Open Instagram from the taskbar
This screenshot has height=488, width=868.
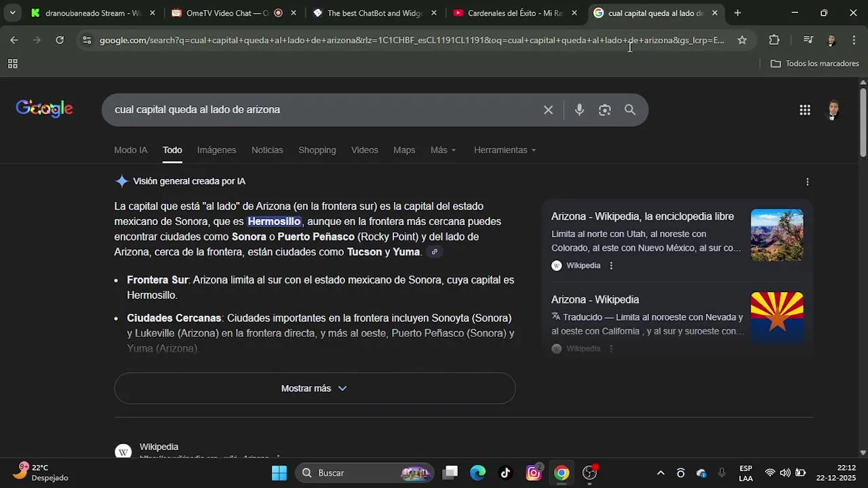point(534,472)
